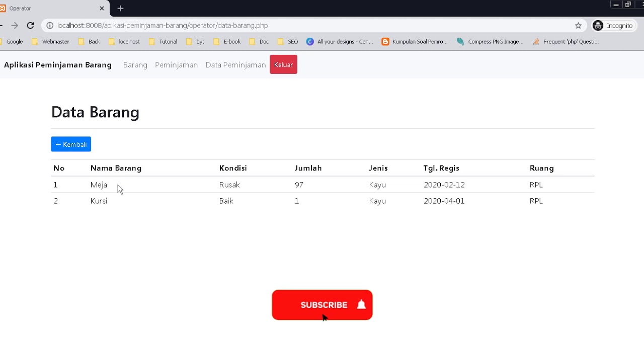This screenshot has height=362, width=644.
Task: Open the Data Peminjaman nav item
Action: coord(235,65)
